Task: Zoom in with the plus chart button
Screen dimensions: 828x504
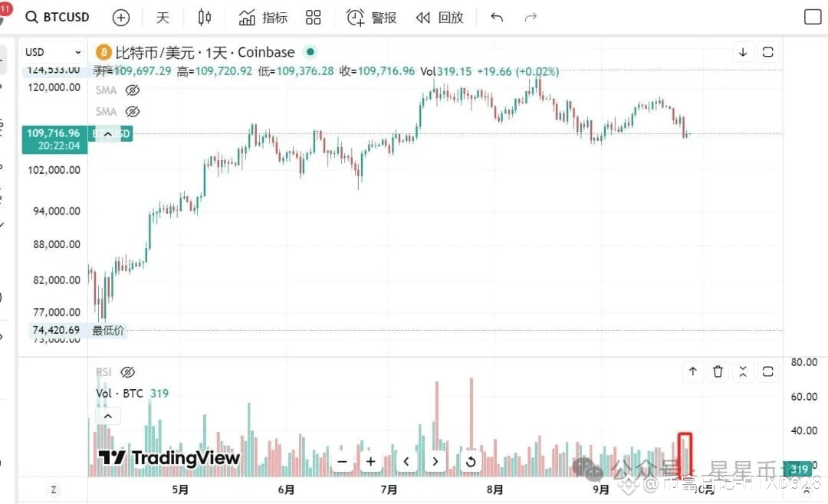Action: point(371,462)
